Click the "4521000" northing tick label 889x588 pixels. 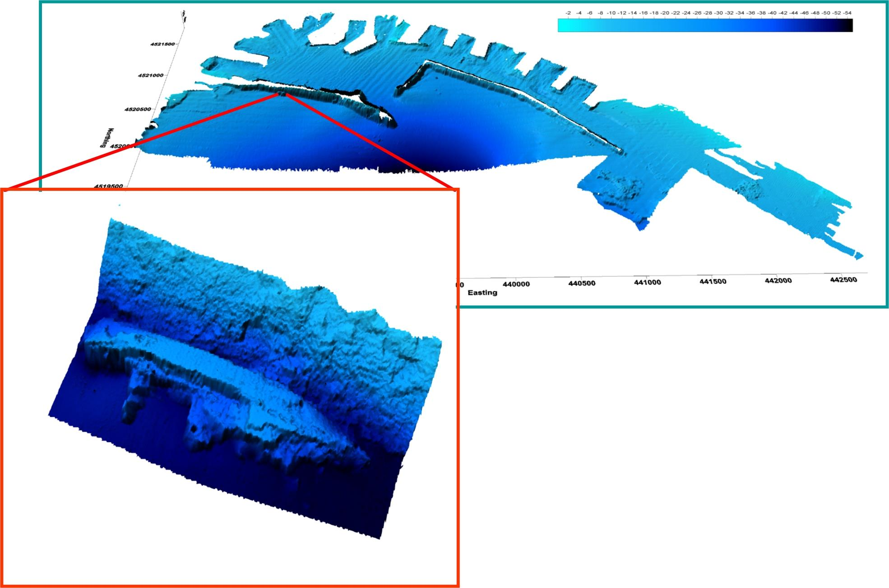151,75
